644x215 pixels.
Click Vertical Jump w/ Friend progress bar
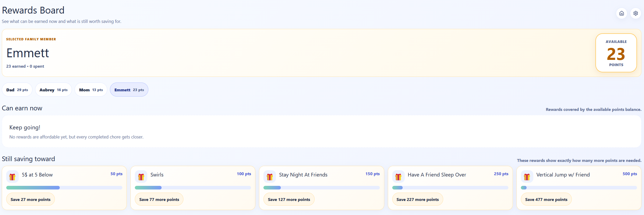[579, 188]
